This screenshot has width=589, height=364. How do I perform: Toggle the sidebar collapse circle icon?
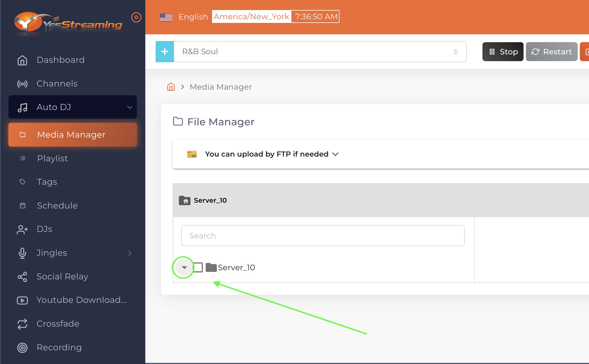136,17
